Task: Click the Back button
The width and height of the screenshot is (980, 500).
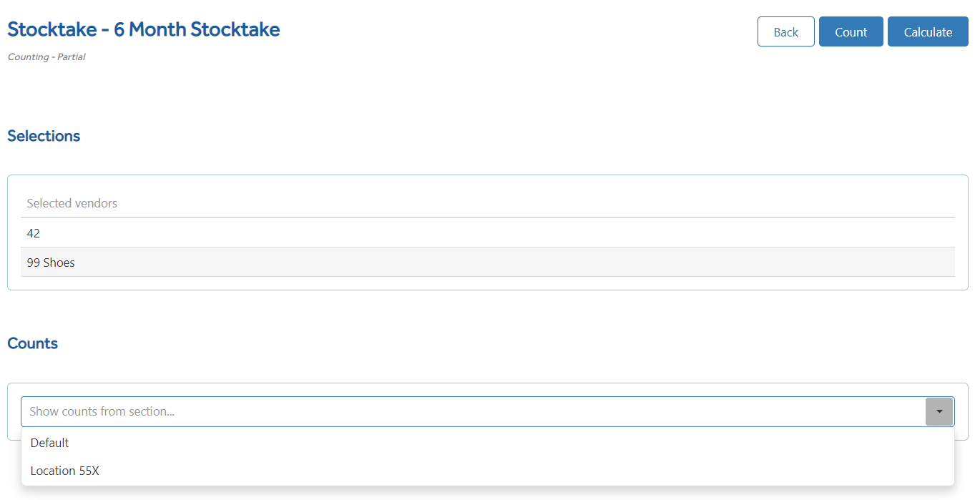Action: [x=786, y=31]
